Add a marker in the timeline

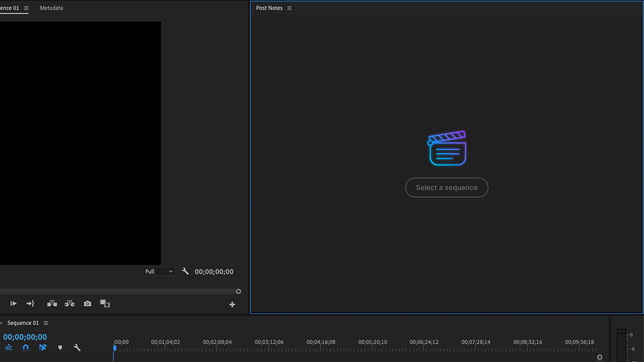[60, 348]
